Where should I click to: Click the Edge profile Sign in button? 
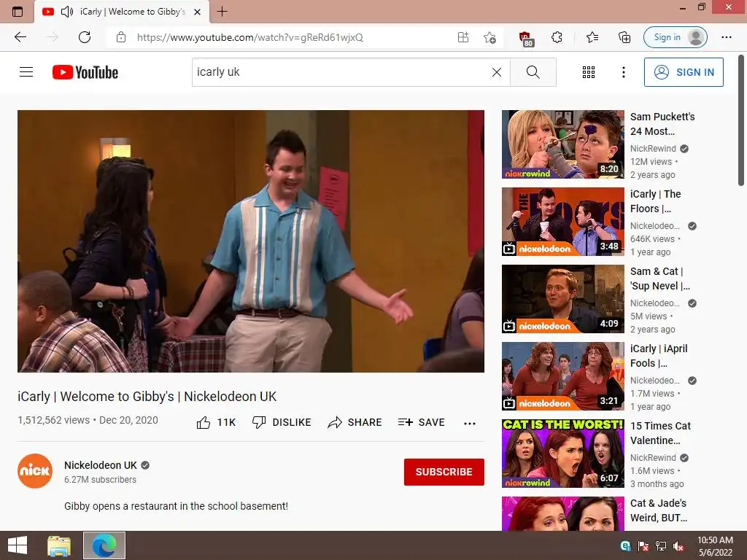pos(675,37)
